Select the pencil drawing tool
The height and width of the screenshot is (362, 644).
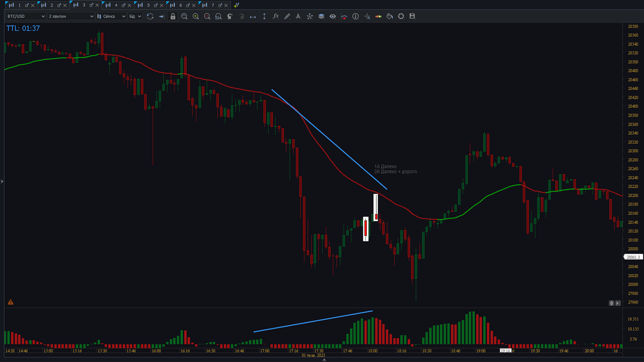(x=287, y=16)
